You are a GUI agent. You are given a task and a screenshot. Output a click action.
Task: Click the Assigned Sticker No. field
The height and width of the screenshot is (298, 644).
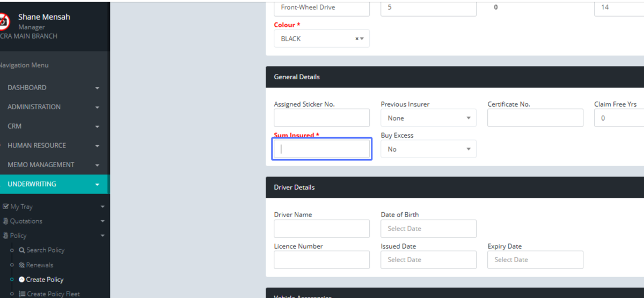coord(321,118)
